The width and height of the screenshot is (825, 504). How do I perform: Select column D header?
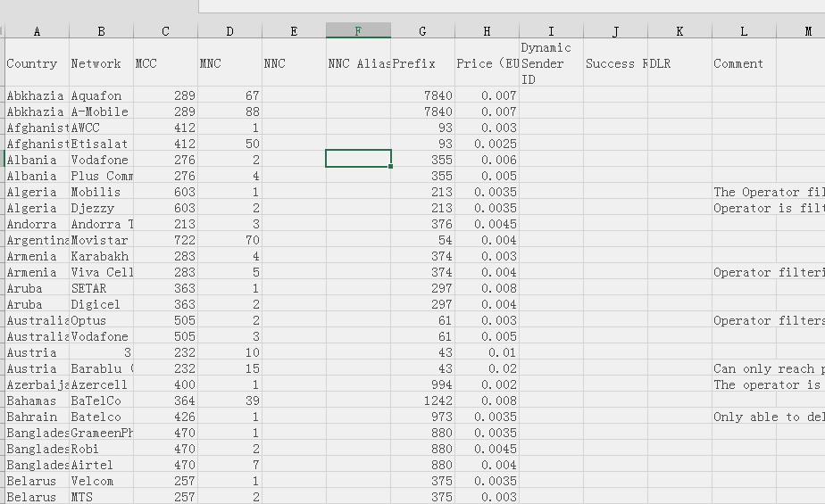pos(230,31)
